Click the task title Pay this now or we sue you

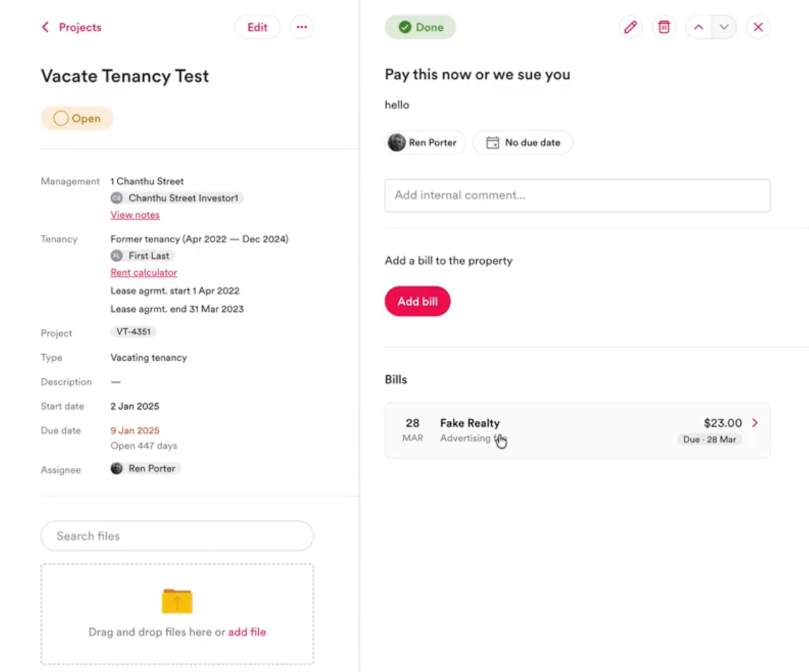(x=478, y=75)
